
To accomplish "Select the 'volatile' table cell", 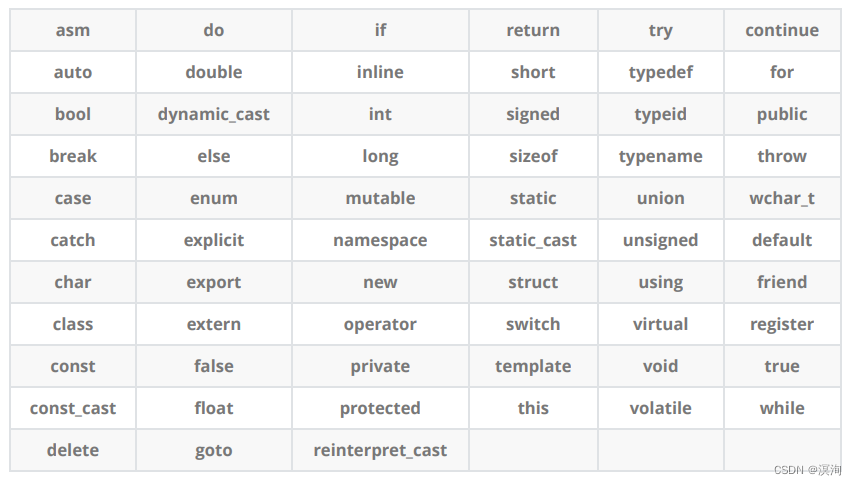I will [x=661, y=408].
